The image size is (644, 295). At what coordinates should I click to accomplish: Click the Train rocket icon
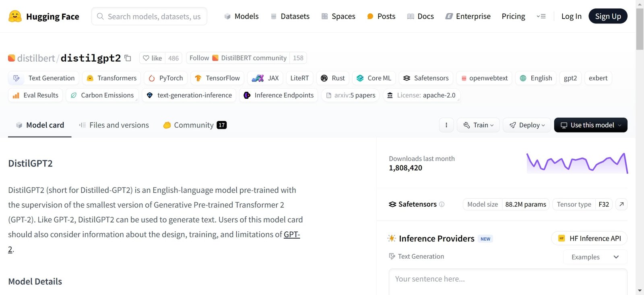[466, 125]
